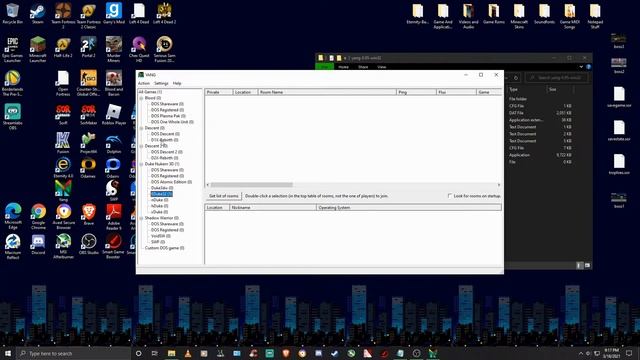
Task: Sort rooms by Room Name column
Action: pos(327,92)
